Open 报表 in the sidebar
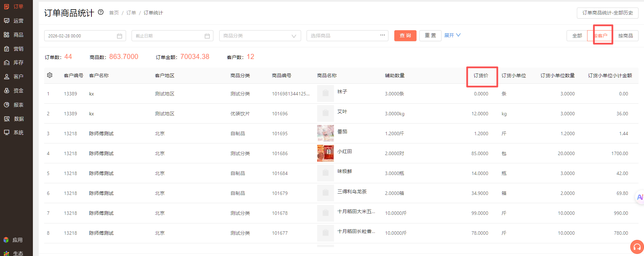 point(14,105)
